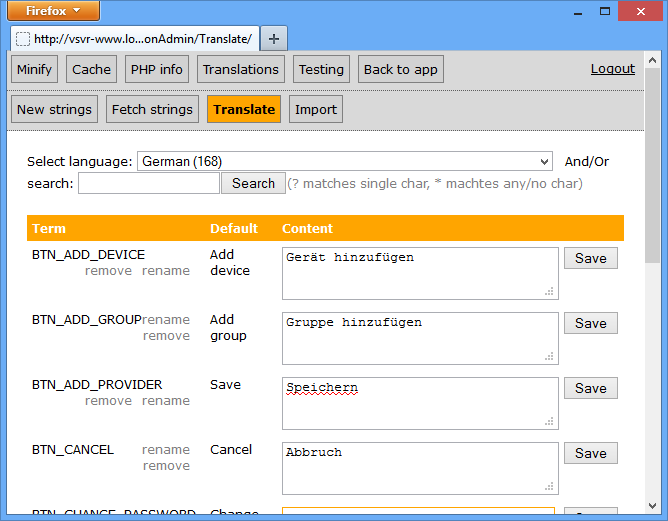Edit the 'Abbruch' content textarea

tap(420, 468)
